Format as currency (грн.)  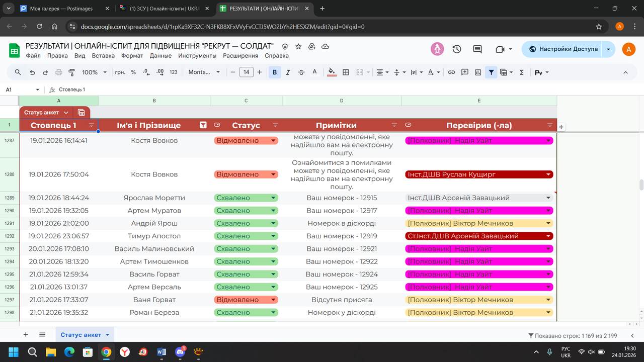tap(120, 72)
